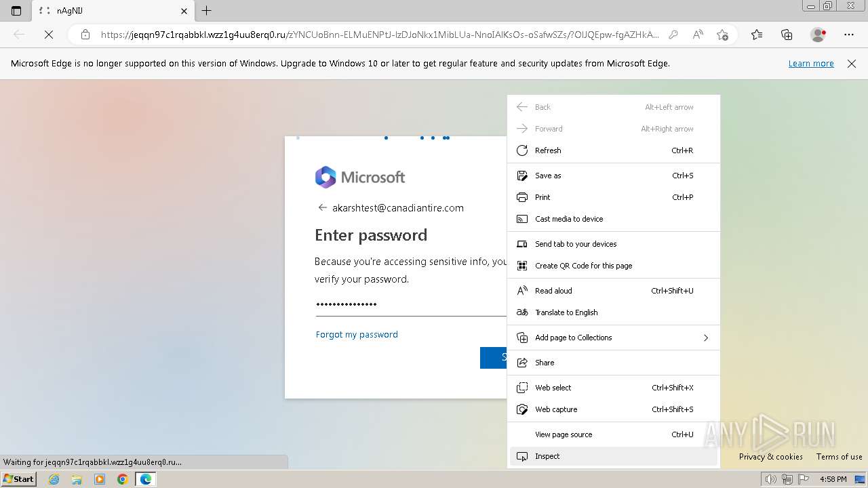The height and width of the screenshot is (488, 868).
Task: Select Translate to English
Action: (x=614, y=312)
